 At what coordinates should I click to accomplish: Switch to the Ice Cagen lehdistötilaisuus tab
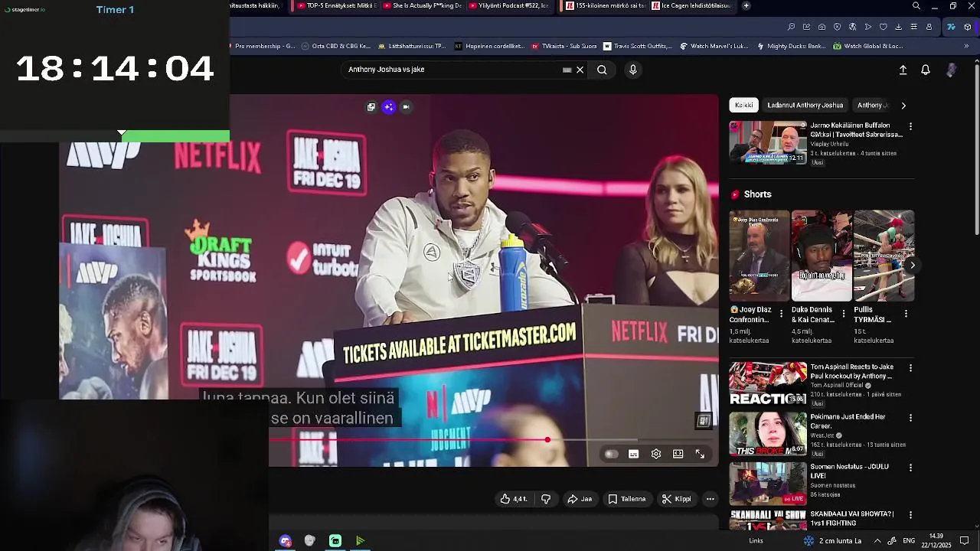[x=691, y=5]
